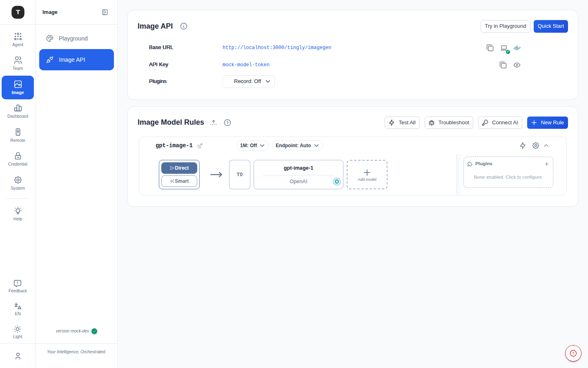Copy the API Key

tap(503, 65)
